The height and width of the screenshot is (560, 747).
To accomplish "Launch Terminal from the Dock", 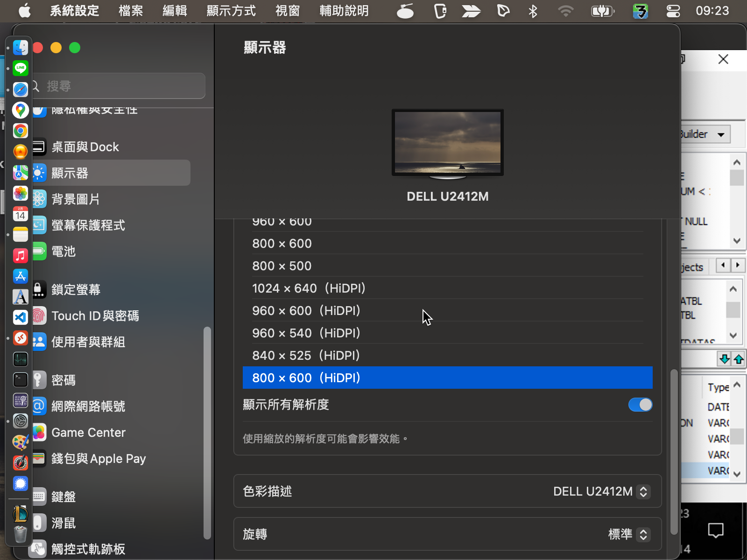I will click(x=21, y=379).
